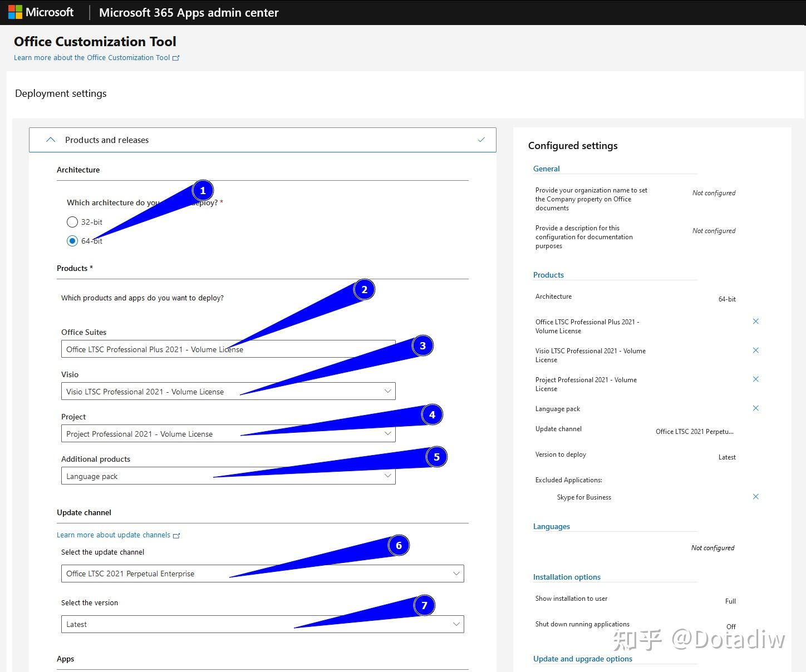Remove Skype for Business from excluded applications
806x672 pixels.
pos(755,496)
